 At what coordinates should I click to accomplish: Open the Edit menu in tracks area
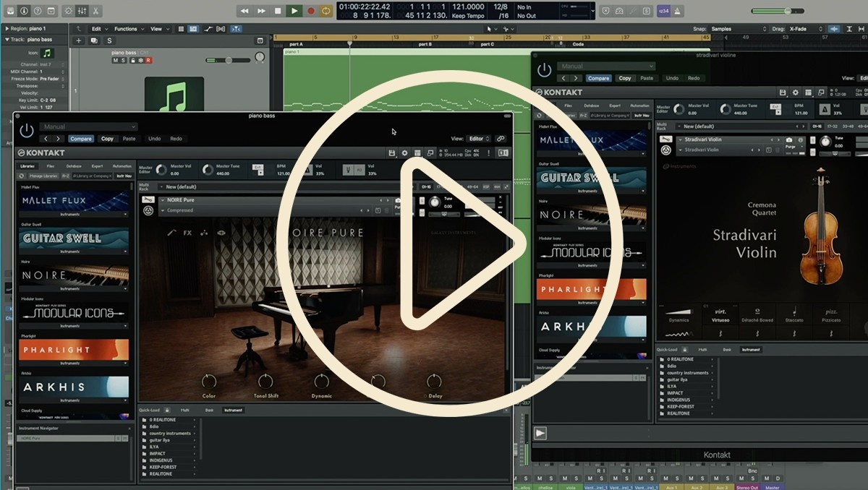click(98, 29)
